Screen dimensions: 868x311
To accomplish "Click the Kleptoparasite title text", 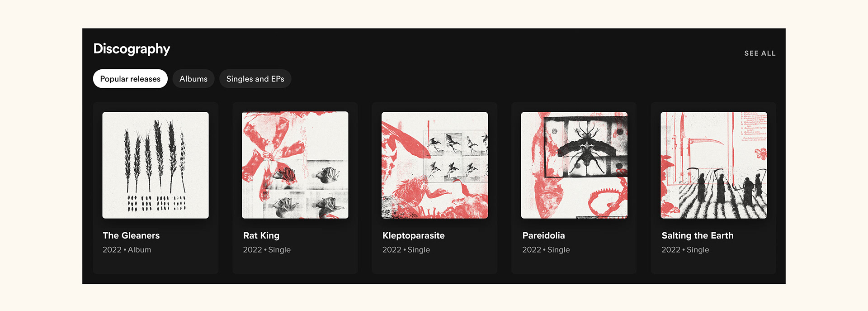I will [x=414, y=236].
